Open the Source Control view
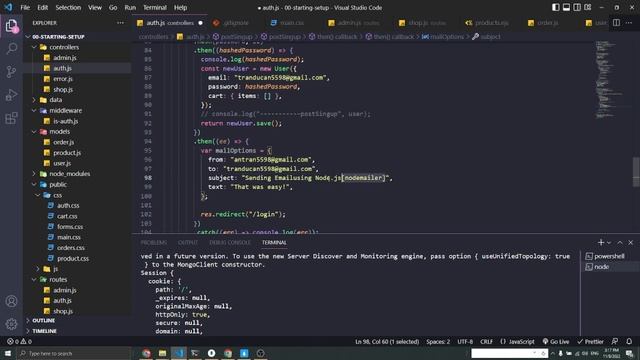The image size is (640, 360). [11, 72]
